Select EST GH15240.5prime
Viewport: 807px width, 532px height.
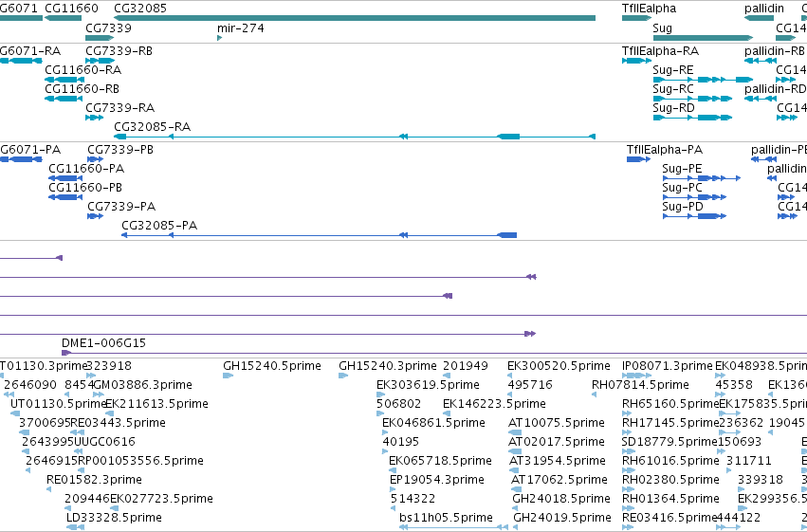click(x=272, y=366)
